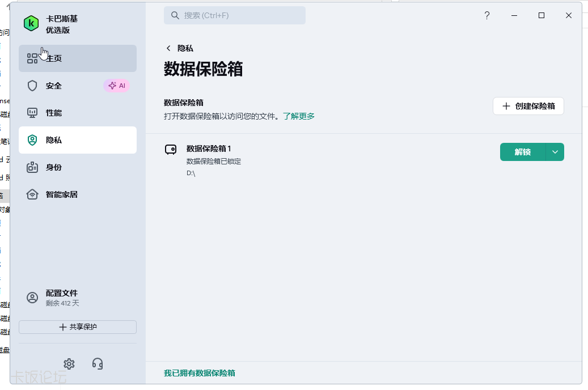Focus the 搜索 (Ctrl+F) search field
Image resolution: width=588 pixels, height=390 pixels.
coord(235,15)
